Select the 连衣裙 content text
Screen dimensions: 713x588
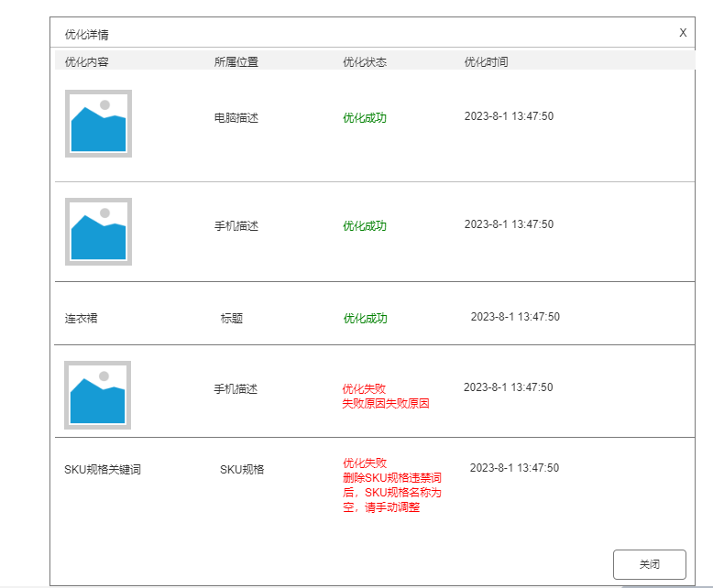pyautogui.click(x=81, y=319)
